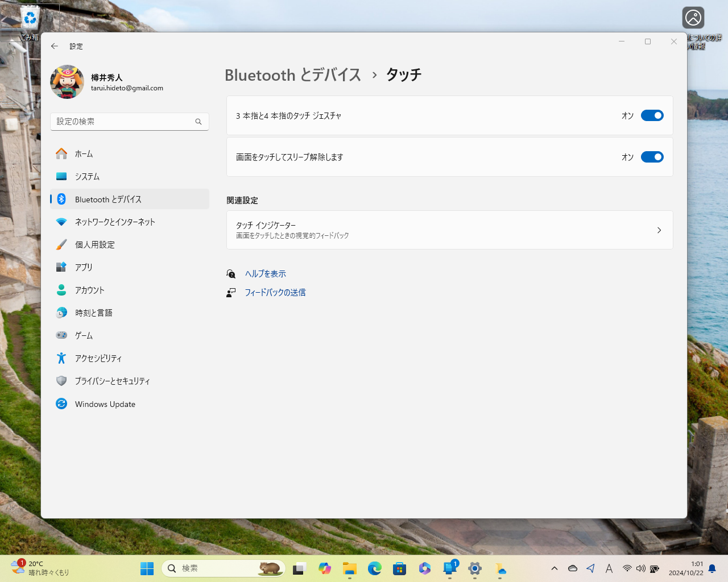Viewport: 728px width, 582px height.
Task: Click the game controller icon
Action: pyautogui.click(x=61, y=335)
